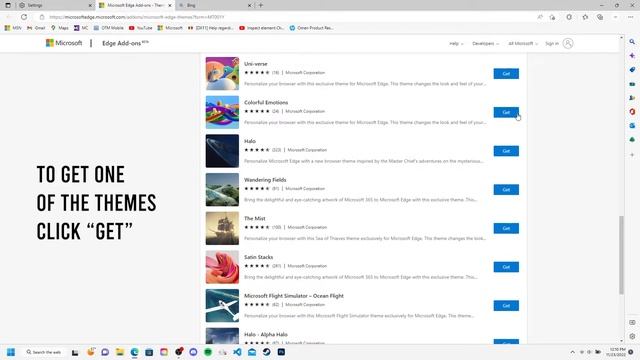Open Visual Studio Code from the taskbar
The width and height of the screenshot is (640, 360).
[237, 352]
